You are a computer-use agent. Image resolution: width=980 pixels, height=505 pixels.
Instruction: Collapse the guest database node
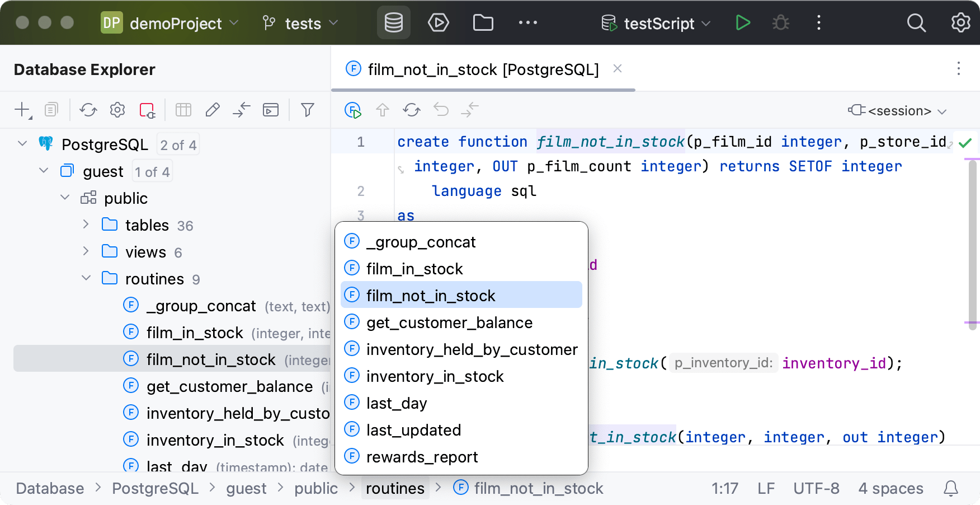coord(44,171)
